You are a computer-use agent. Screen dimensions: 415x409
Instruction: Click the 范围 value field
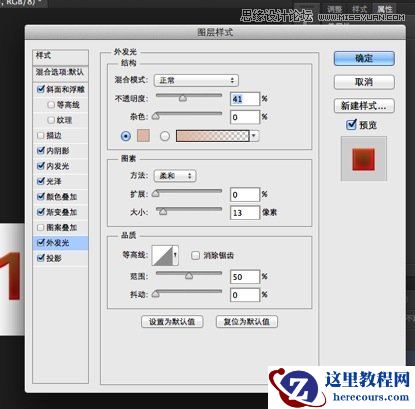[x=245, y=277]
